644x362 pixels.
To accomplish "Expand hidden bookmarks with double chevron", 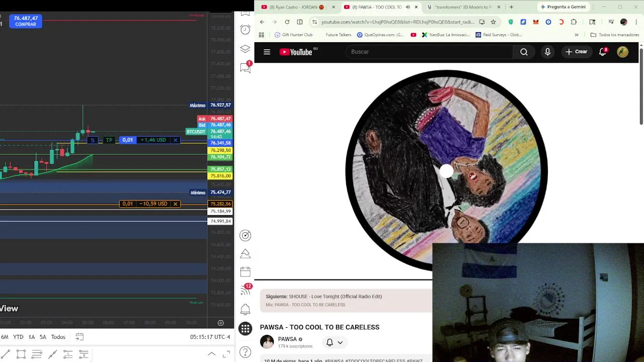I will click(x=577, y=35).
